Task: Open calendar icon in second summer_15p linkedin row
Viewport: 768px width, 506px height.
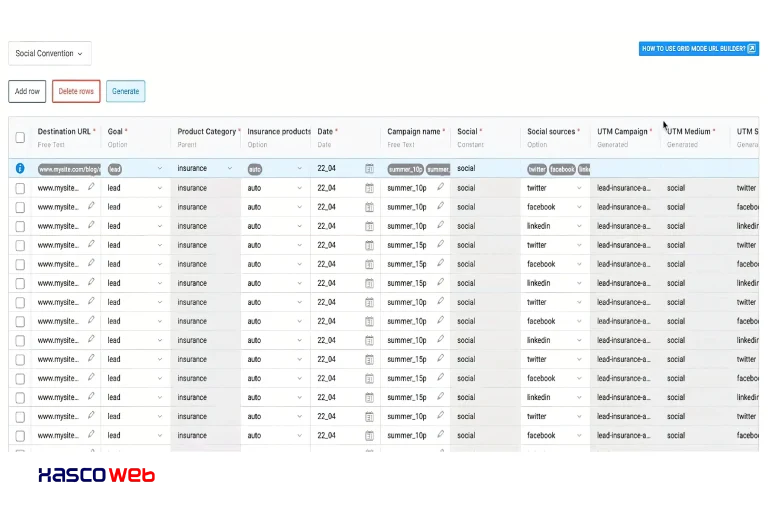Action: 369,397
